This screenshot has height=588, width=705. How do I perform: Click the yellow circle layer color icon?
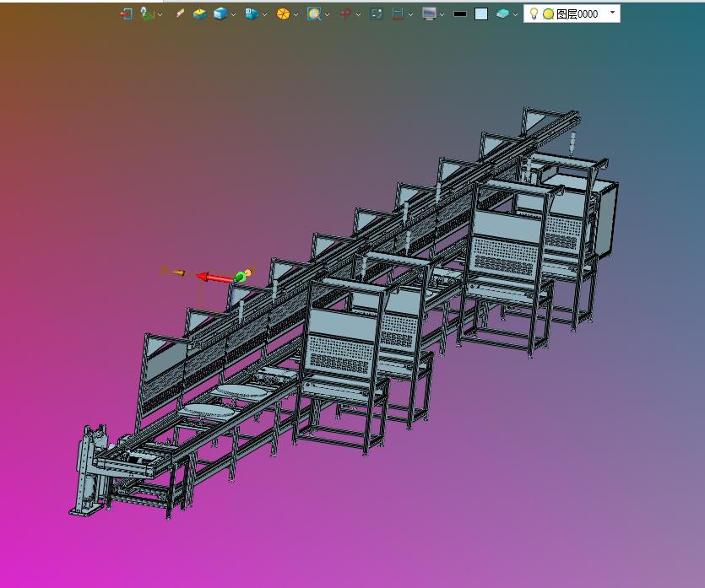[x=548, y=14]
